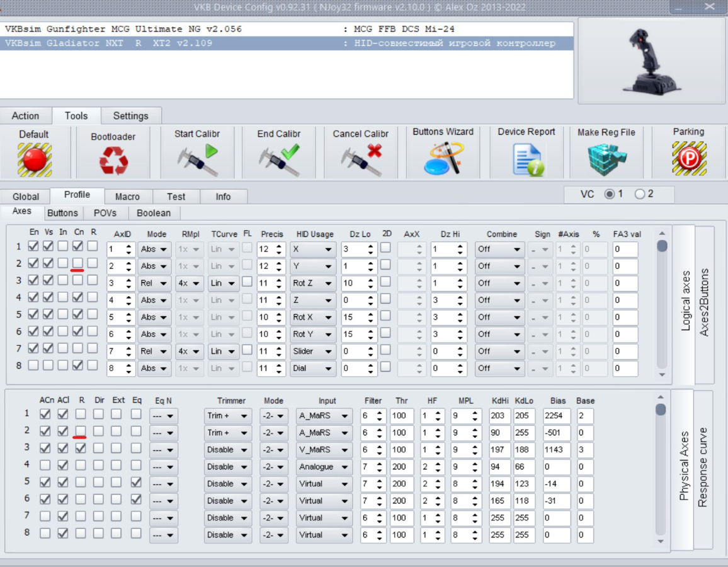The height and width of the screenshot is (567, 728).
Task: Click Thr field for physical axis 4
Action: point(401,467)
